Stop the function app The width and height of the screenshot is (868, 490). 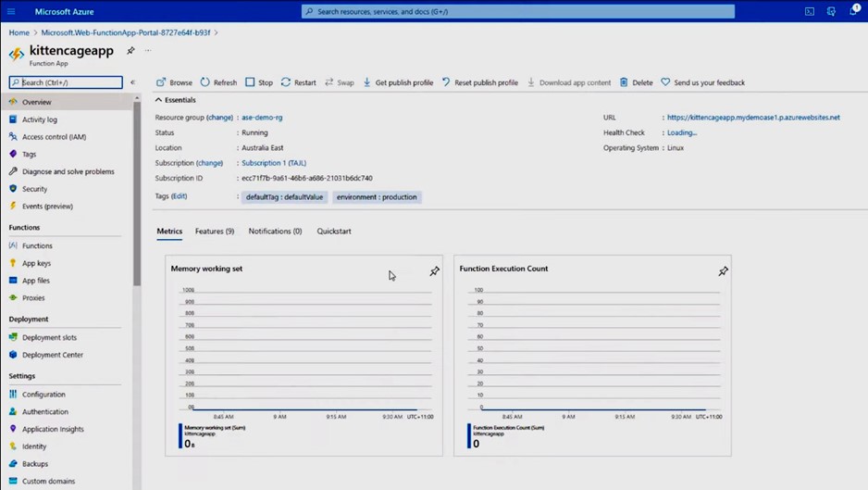click(259, 82)
